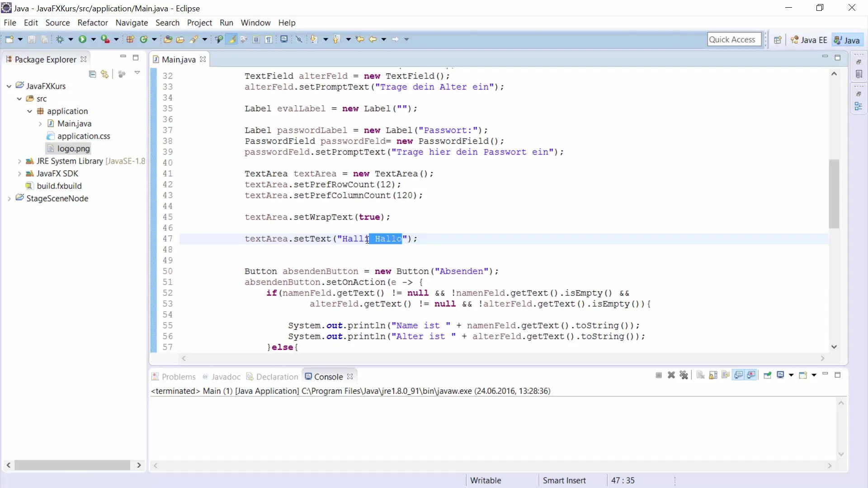Click Pin Console icon
This screenshot has width=868, height=488.
tap(767, 375)
